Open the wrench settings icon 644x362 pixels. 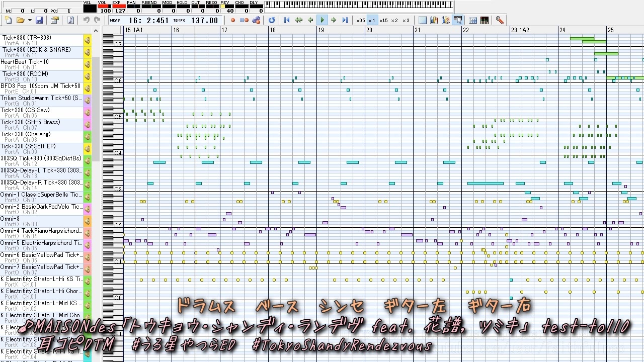(500, 20)
